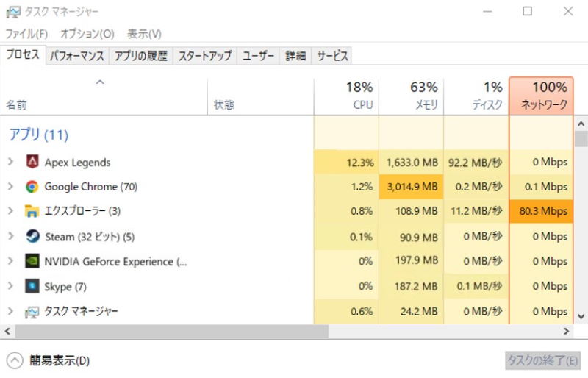Screen dimensions: 588x378
Task: Select the Google Chrome (70) row name
Action: click(90, 187)
